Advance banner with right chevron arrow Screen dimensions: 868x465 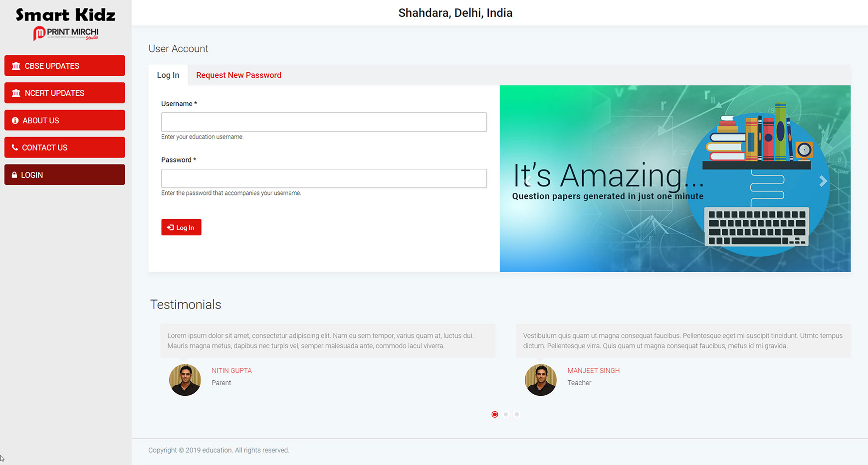pyautogui.click(x=823, y=181)
